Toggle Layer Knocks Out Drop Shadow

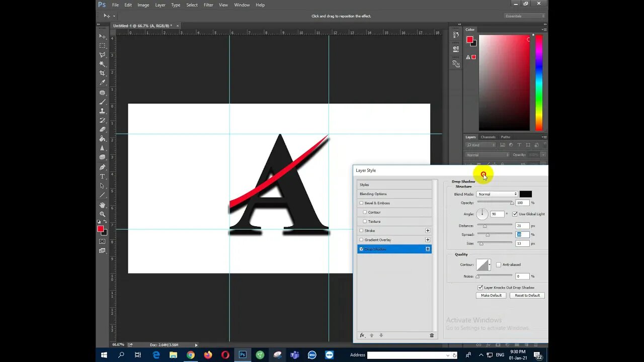[480, 288]
